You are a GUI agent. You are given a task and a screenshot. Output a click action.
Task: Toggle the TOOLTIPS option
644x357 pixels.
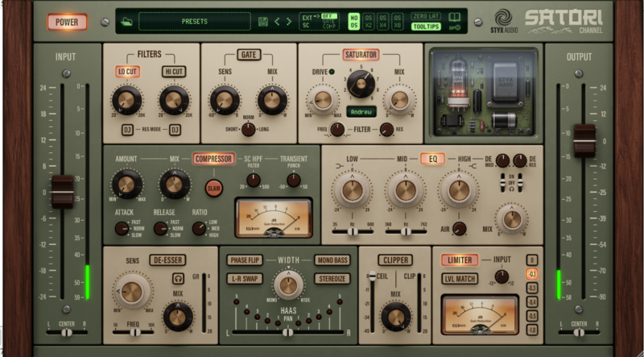426,27
